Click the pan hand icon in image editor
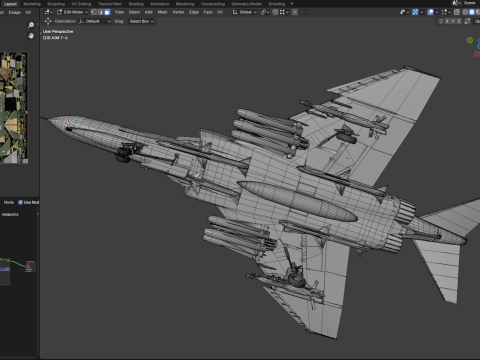Image resolution: width=480 pixels, height=360 pixels. (x=31, y=36)
